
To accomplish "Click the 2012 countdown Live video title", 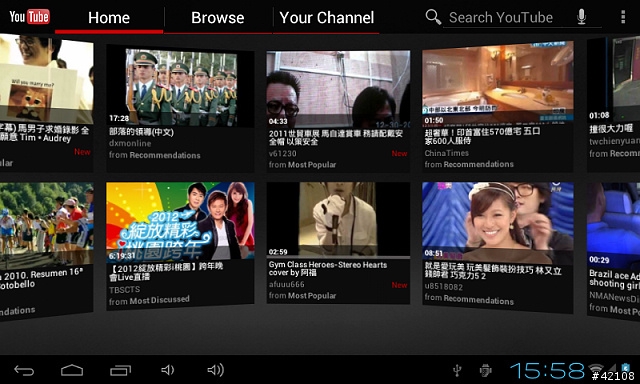I will coord(166,272).
